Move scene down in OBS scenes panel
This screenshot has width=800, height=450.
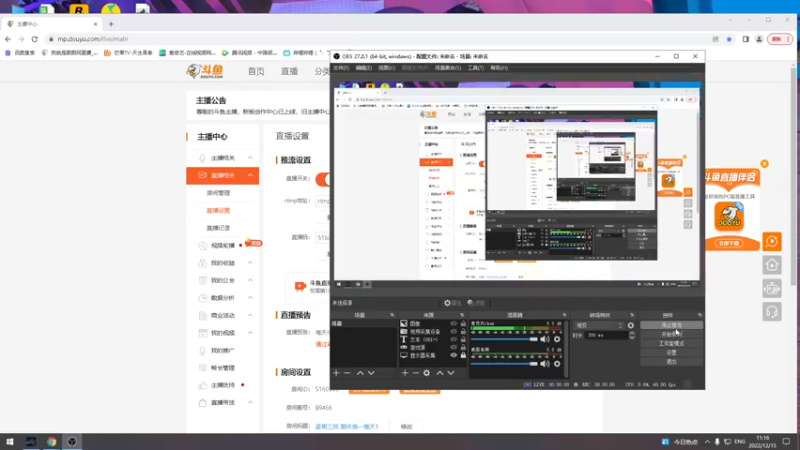[x=371, y=373]
